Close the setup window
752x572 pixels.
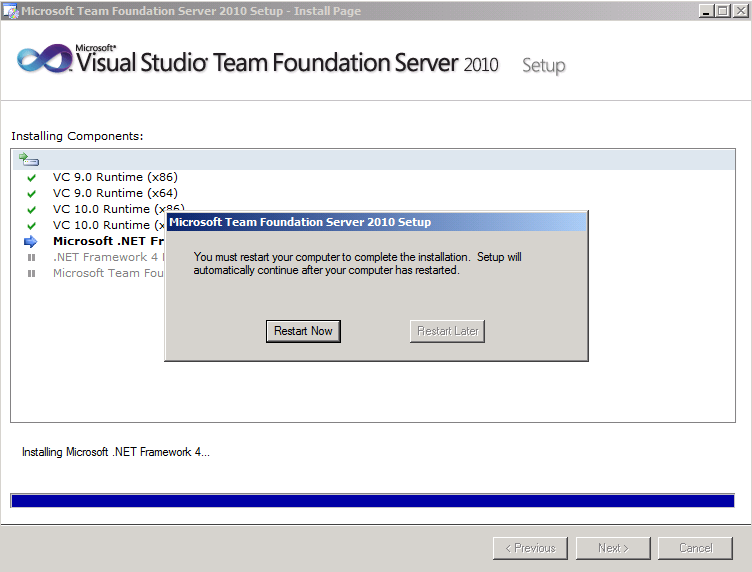(x=741, y=11)
